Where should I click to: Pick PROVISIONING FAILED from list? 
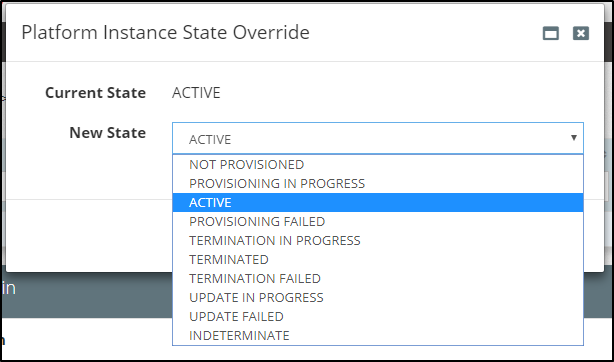(x=378, y=221)
